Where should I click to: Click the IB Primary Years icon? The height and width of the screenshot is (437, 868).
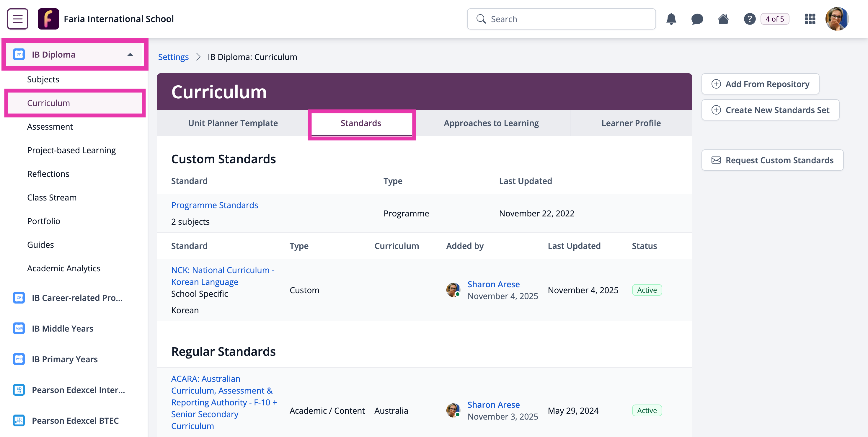tap(19, 359)
